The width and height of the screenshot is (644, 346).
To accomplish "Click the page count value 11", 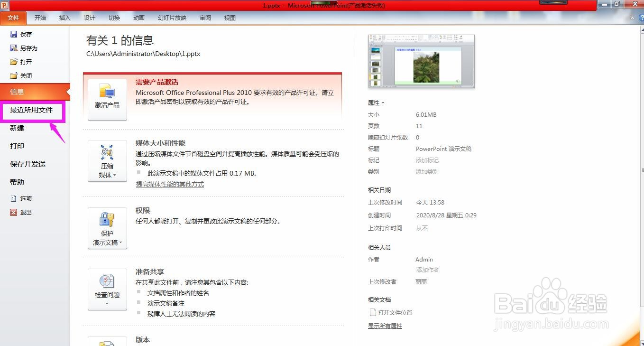I will click(x=419, y=126).
